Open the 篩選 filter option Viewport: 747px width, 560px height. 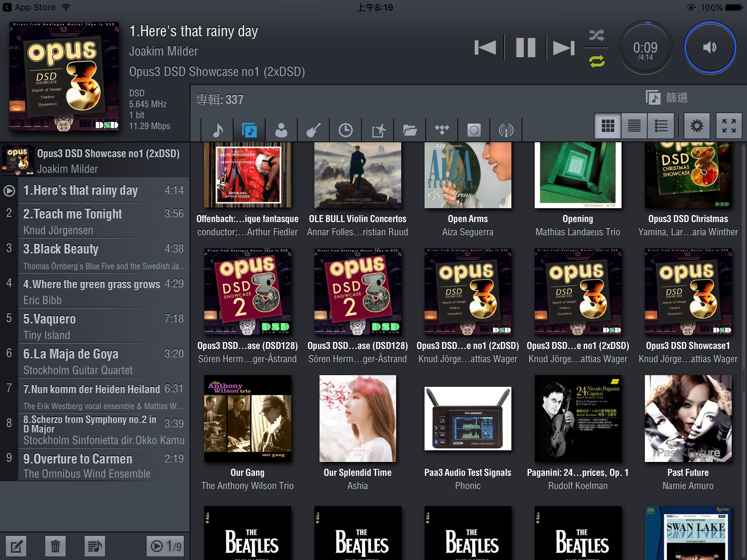(x=667, y=97)
